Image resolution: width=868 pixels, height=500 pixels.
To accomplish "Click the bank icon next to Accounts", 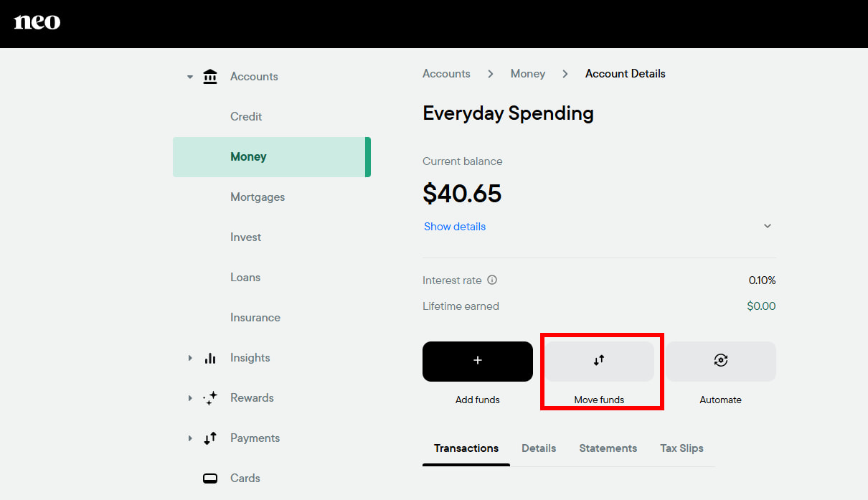I will (x=209, y=75).
